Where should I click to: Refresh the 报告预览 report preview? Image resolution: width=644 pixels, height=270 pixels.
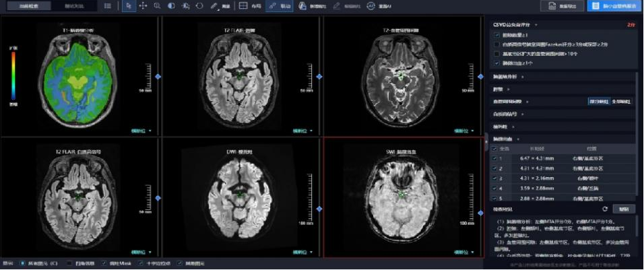pyautogui.click(x=604, y=209)
